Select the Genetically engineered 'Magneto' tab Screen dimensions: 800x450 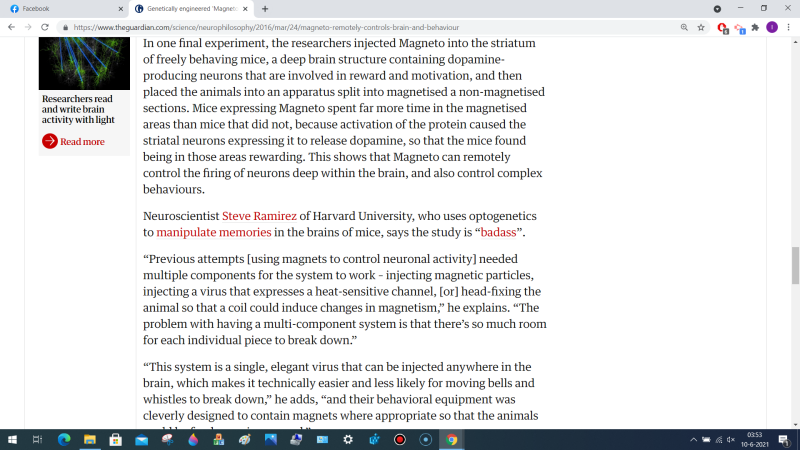tap(190, 9)
